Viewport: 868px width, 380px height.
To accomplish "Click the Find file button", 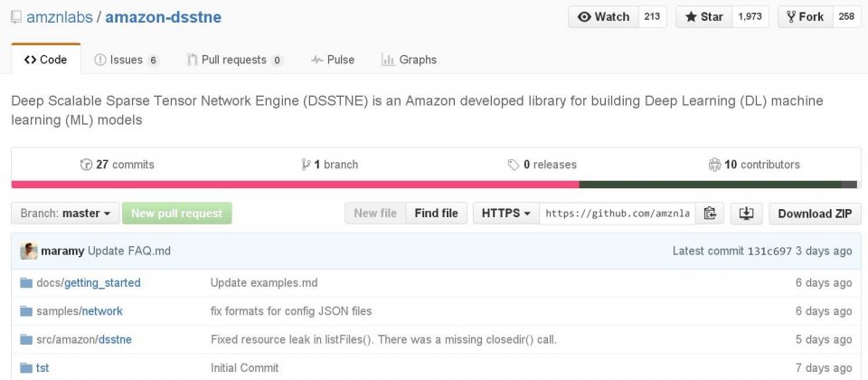I will [436, 214].
